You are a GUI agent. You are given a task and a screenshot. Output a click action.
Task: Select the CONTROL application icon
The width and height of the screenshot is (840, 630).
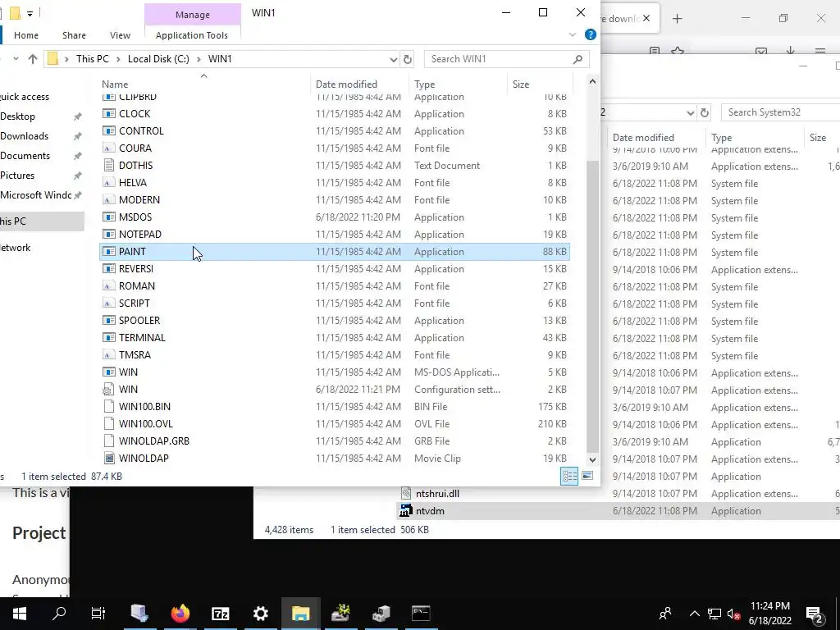pyautogui.click(x=109, y=130)
